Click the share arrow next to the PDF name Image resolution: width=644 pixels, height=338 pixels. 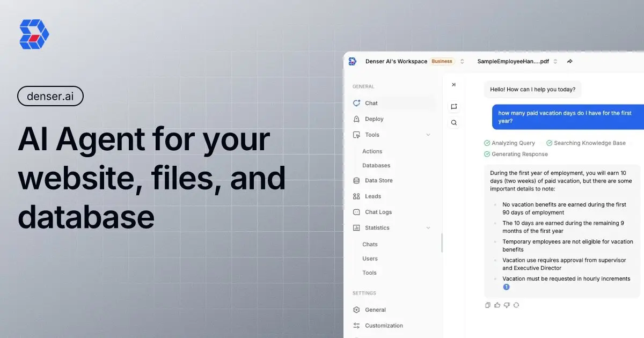[570, 61]
